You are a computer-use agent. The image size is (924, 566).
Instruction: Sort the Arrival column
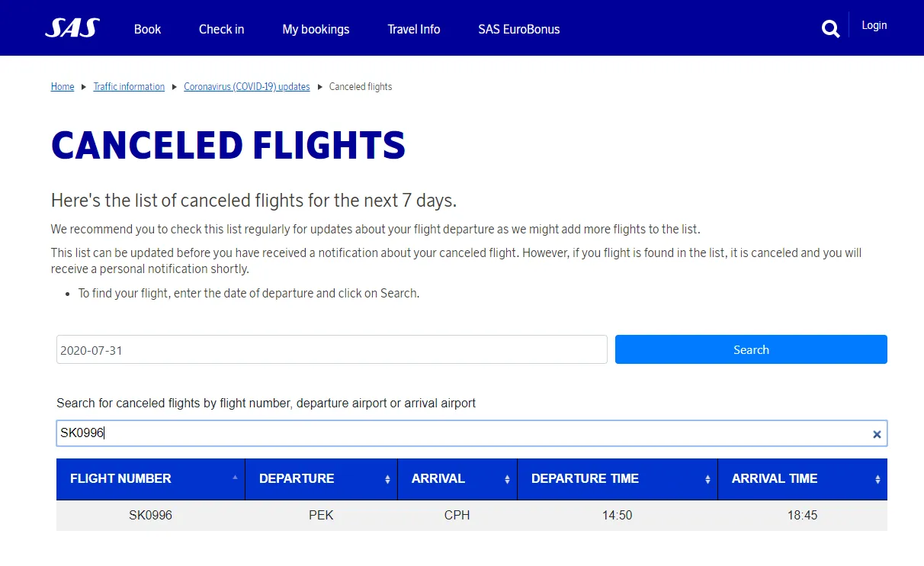point(507,479)
